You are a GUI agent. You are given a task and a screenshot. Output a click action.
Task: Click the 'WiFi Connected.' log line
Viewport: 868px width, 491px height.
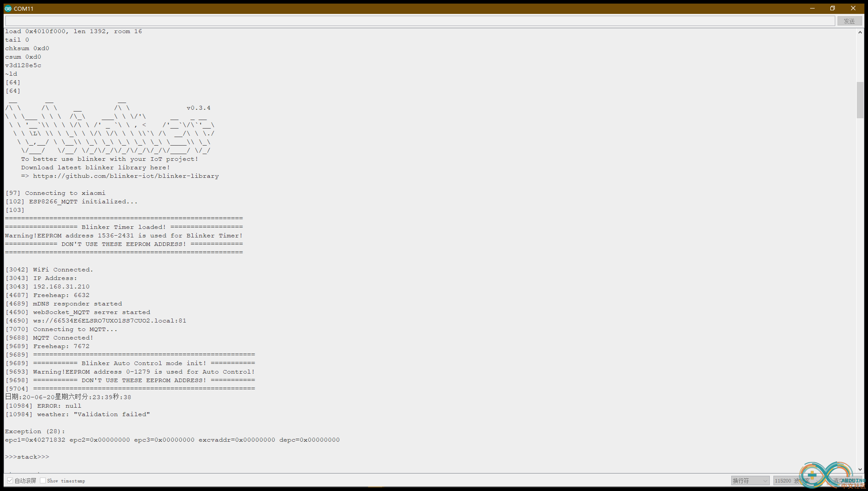pyautogui.click(x=49, y=270)
